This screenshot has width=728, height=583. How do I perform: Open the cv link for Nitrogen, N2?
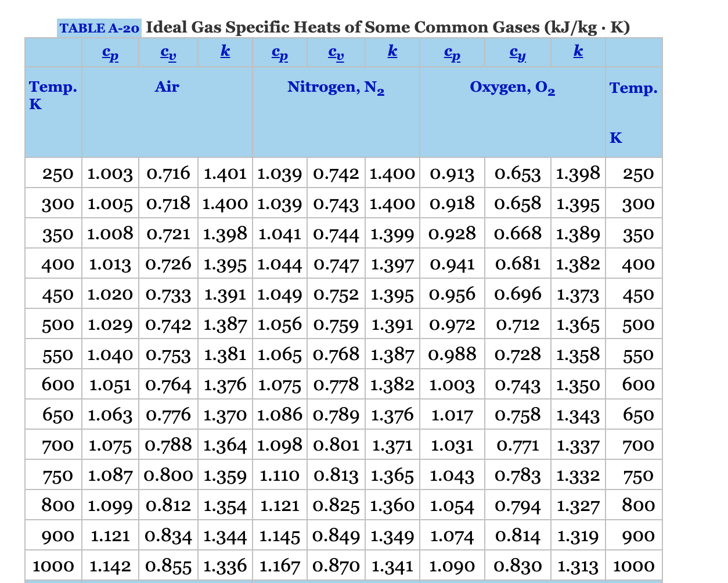(336, 52)
